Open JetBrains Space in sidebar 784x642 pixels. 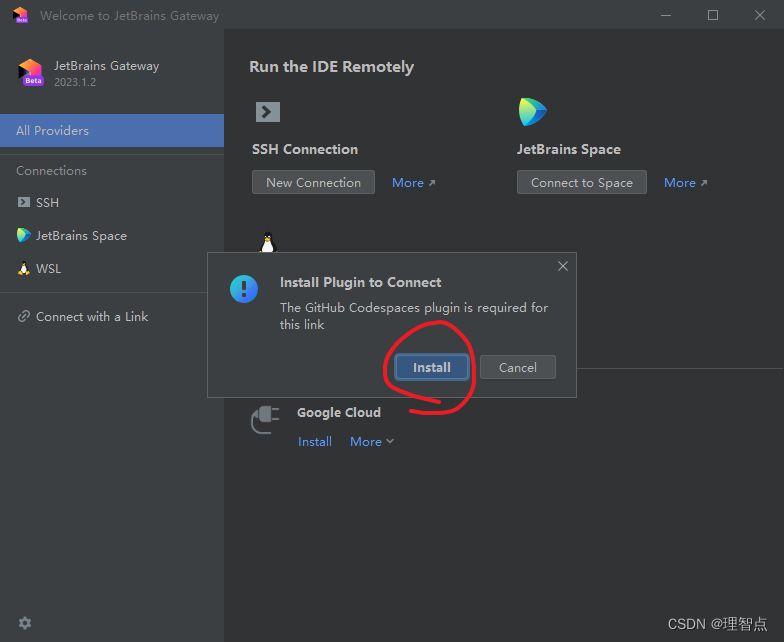point(112,236)
